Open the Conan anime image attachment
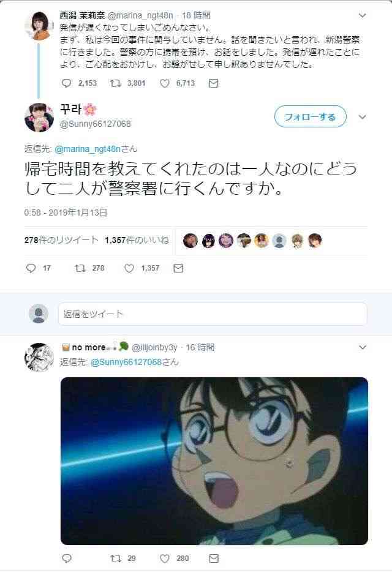 (x=214, y=461)
